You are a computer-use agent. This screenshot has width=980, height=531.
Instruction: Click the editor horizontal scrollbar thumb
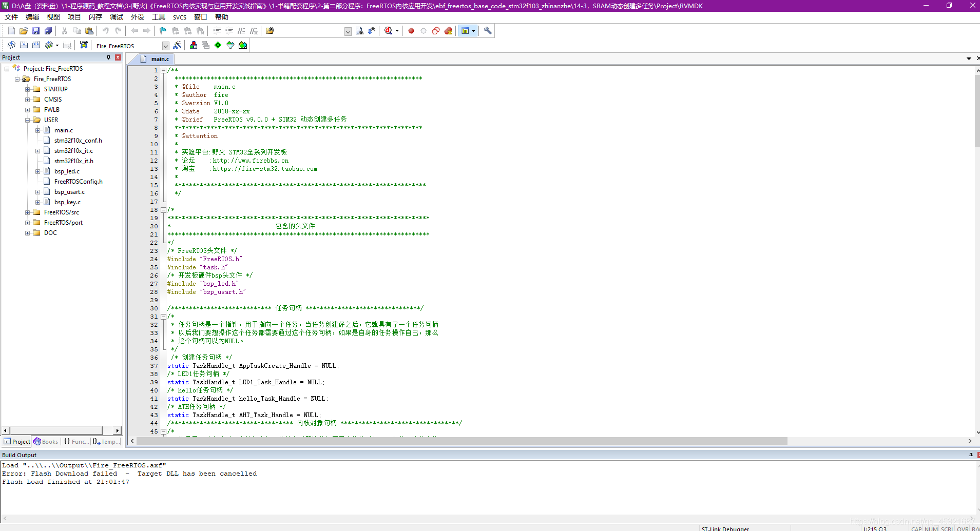462,441
